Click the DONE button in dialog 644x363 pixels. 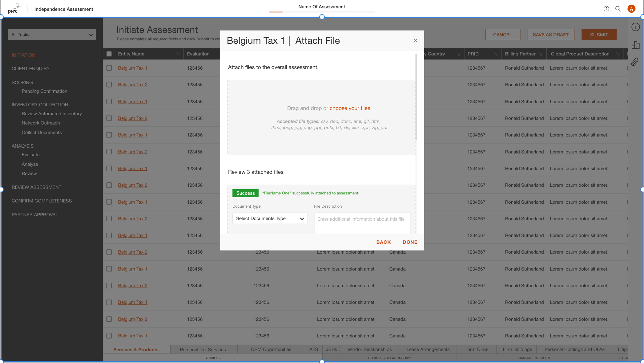click(410, 242)
